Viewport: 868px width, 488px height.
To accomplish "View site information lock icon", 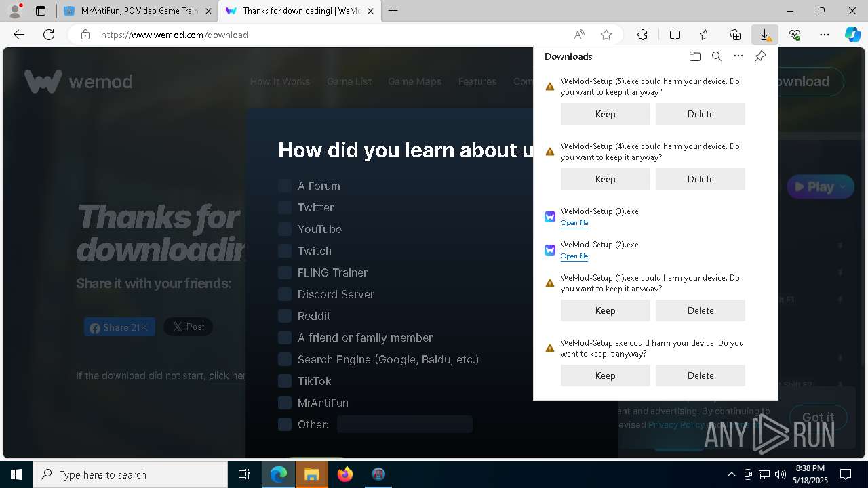I will 85,35.
